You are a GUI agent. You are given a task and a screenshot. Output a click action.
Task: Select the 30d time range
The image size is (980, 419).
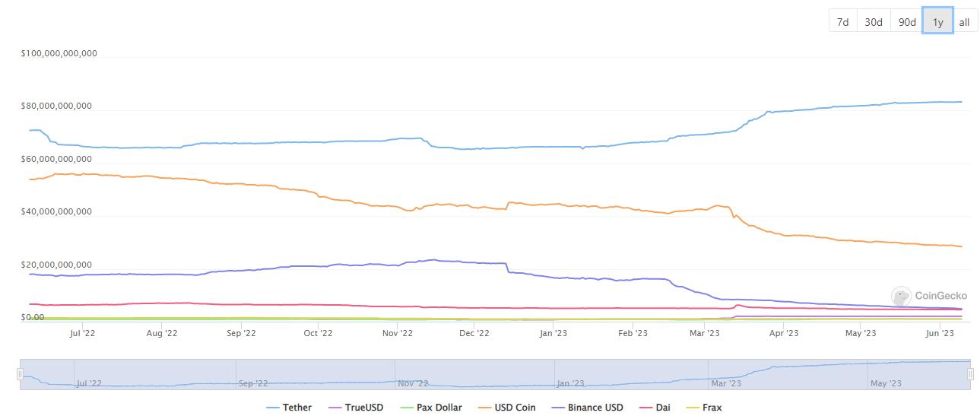click(874, 22)
